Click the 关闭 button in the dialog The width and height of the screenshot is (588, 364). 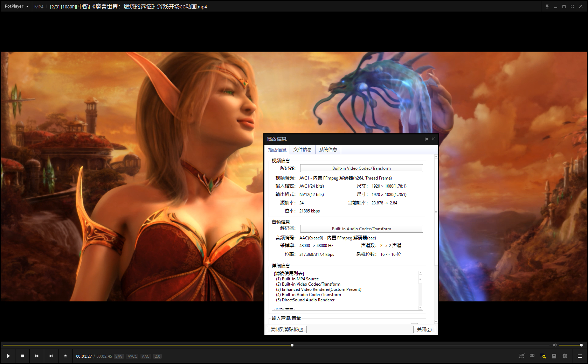pos(424,329)
